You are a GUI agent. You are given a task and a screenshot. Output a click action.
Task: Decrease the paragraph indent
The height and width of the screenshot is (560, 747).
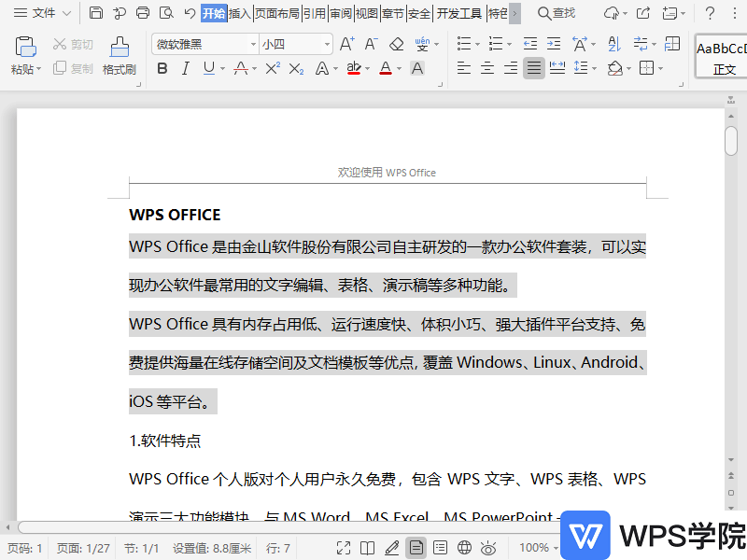click(529, 44)
